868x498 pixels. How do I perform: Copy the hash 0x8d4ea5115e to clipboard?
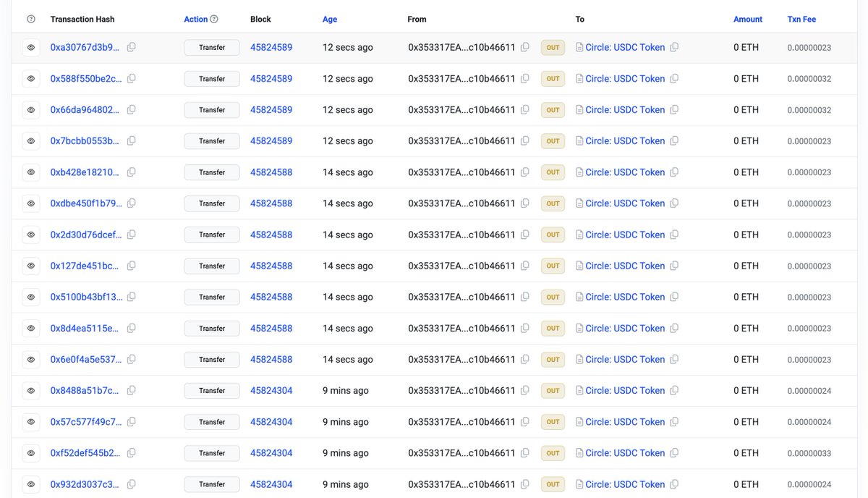[131, 328]
